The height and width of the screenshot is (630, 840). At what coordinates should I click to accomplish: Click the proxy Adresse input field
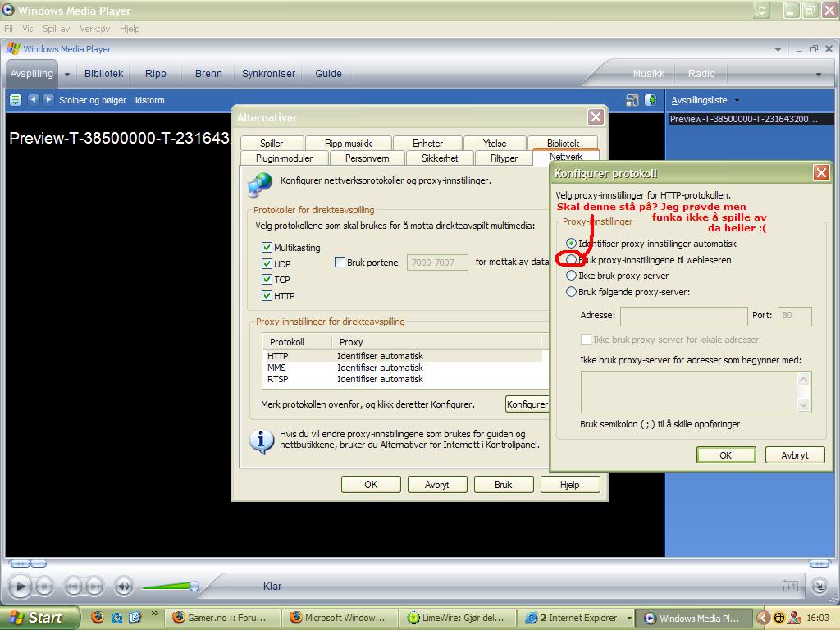pos(683,316)
